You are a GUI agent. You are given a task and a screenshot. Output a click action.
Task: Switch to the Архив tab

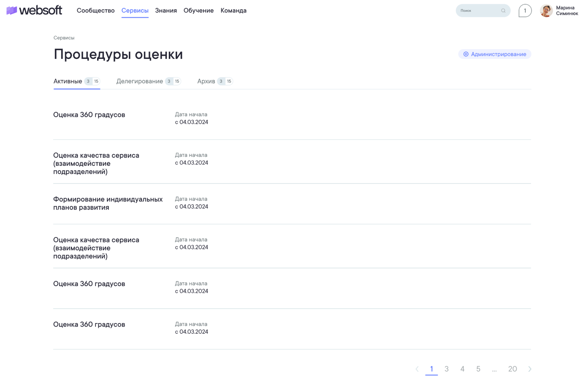(x=206, y=81)
